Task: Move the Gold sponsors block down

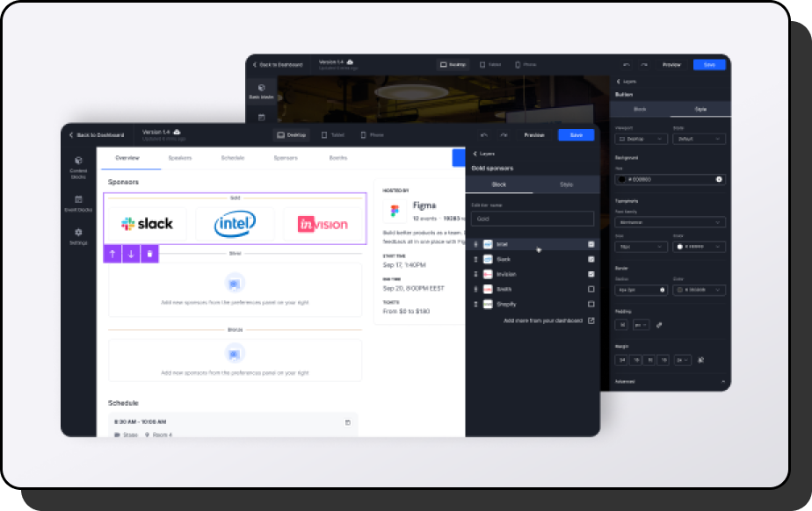Action: [131, 254]
